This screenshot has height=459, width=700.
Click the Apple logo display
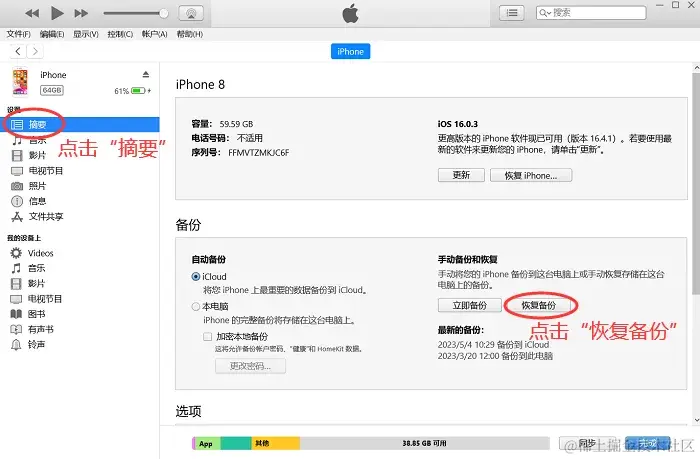[350, 13]
